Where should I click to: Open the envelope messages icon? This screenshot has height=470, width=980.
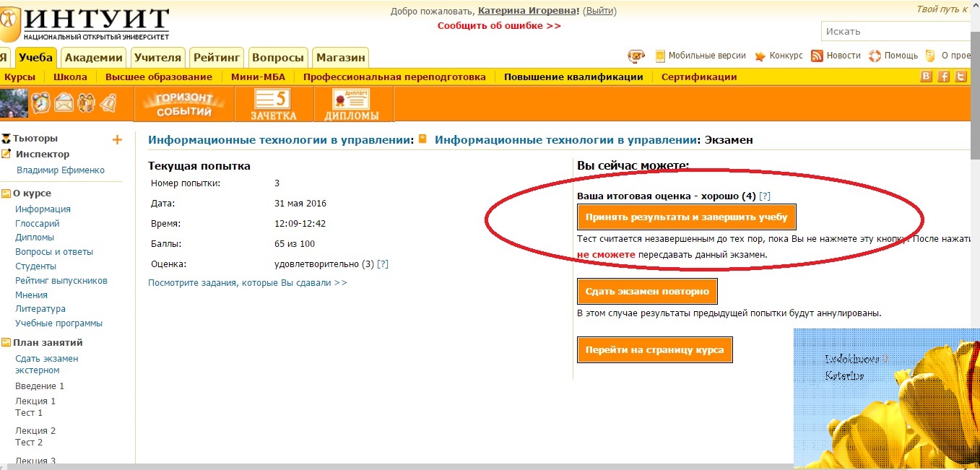click(x=64, y=103)
